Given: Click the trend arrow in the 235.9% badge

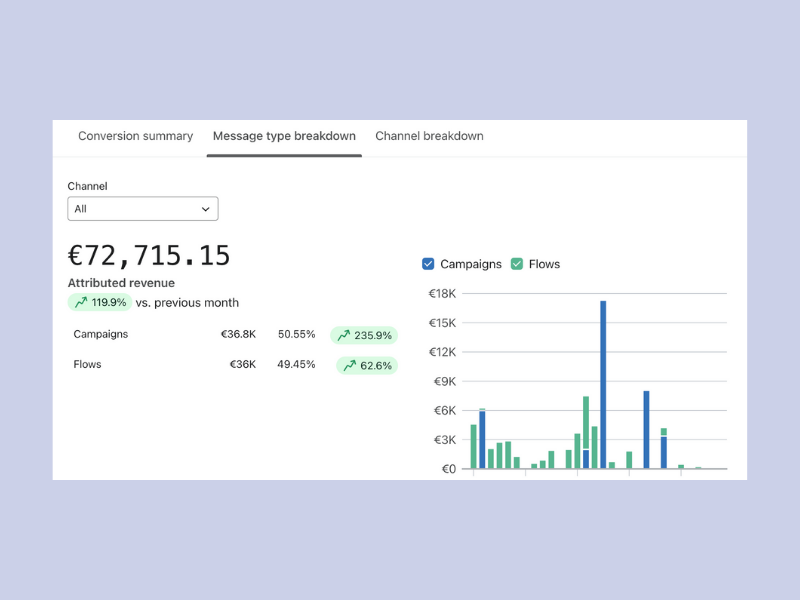Looking at the screenshot, I should point(344,336).
